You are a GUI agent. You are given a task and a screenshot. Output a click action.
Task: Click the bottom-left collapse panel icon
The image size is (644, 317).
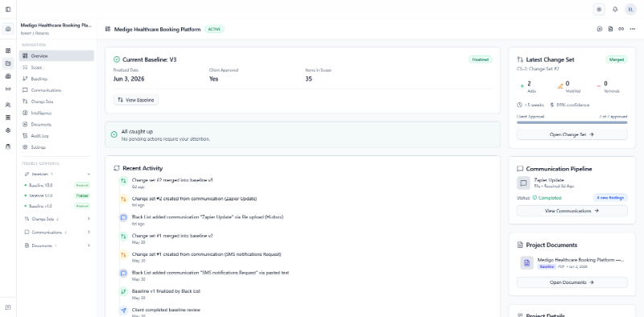(x=8, y=307)
